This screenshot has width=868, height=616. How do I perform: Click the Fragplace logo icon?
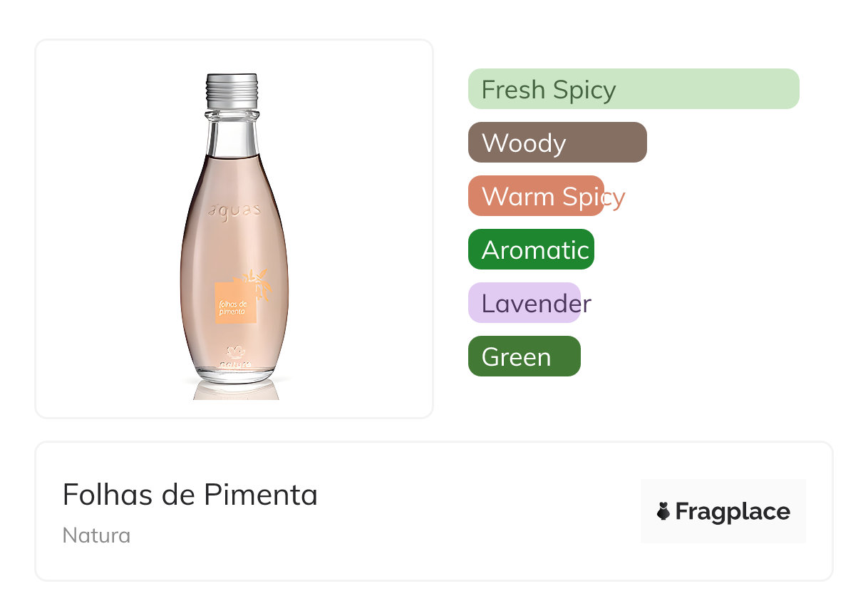click(x=664, y=511)
